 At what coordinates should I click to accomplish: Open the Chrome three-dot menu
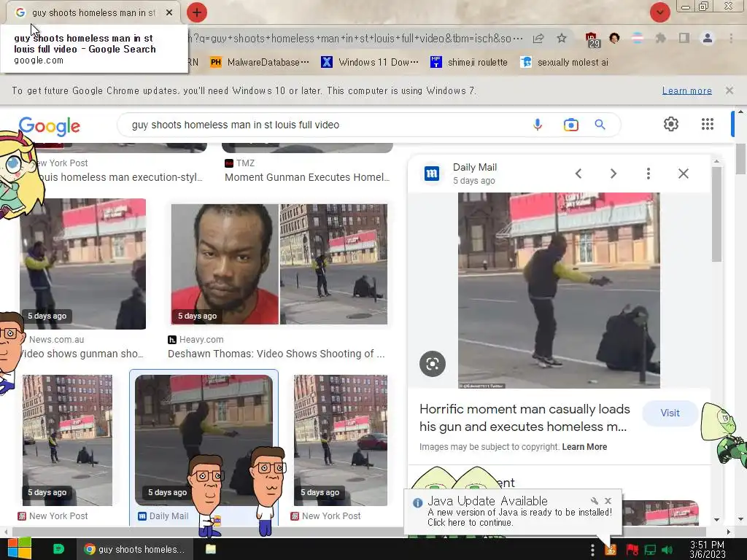pos(731,38)
